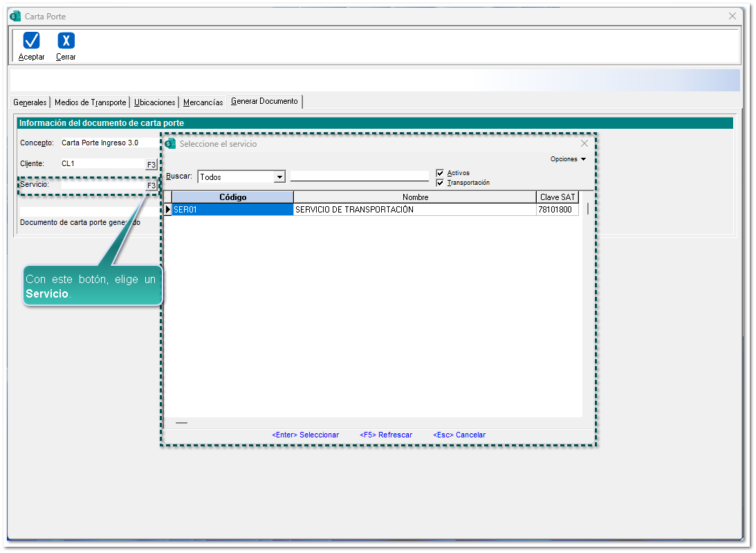This screenshot has height=553, width=756.
Task: Click the row indicator arrow for SER01
Action: click(168, 210)
